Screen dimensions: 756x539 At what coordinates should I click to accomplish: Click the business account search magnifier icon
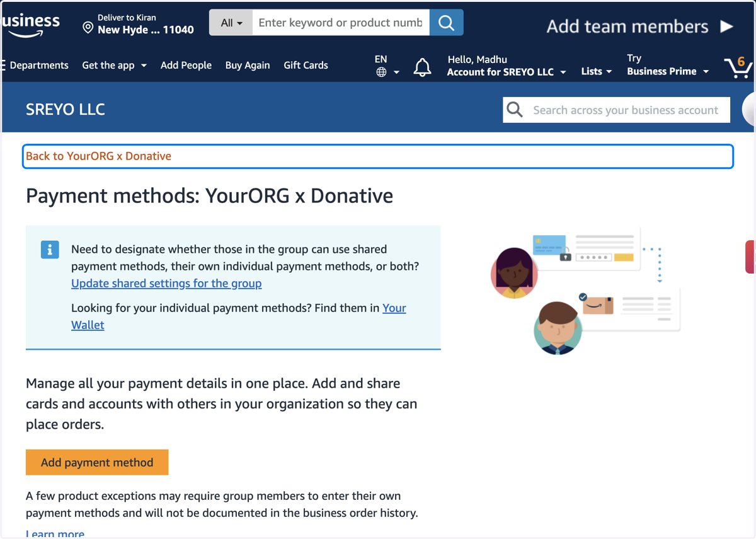(x=515, y=110)
